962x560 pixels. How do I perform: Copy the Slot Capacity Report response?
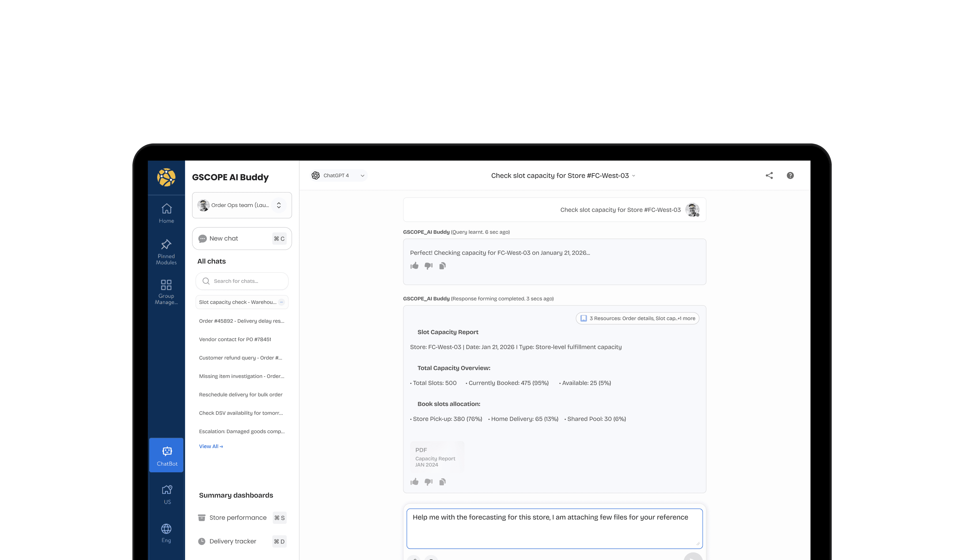click(x=442, y=482)
